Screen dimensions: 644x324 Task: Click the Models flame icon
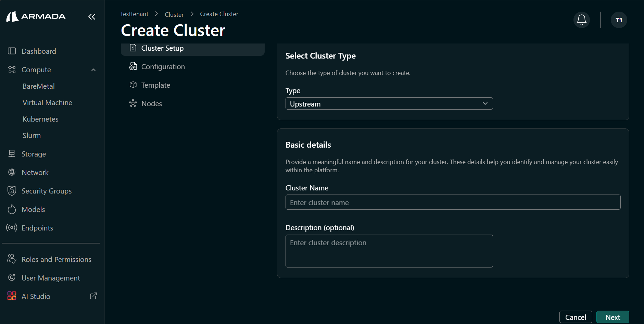(x=12, y=209)
